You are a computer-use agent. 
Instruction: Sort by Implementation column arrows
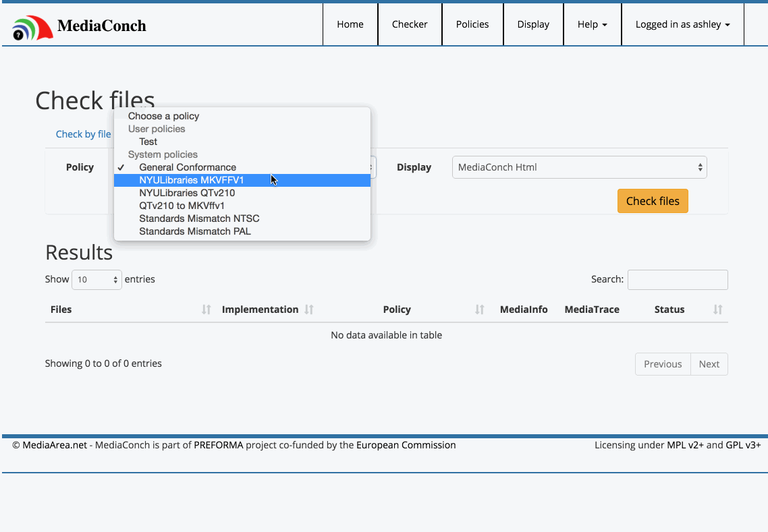tap(308, 309)
